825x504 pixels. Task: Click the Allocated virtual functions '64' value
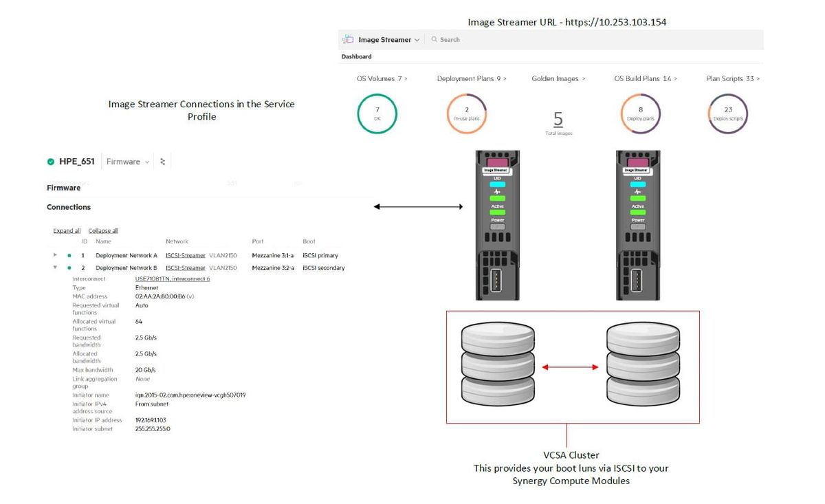click(x=139, y=322)
